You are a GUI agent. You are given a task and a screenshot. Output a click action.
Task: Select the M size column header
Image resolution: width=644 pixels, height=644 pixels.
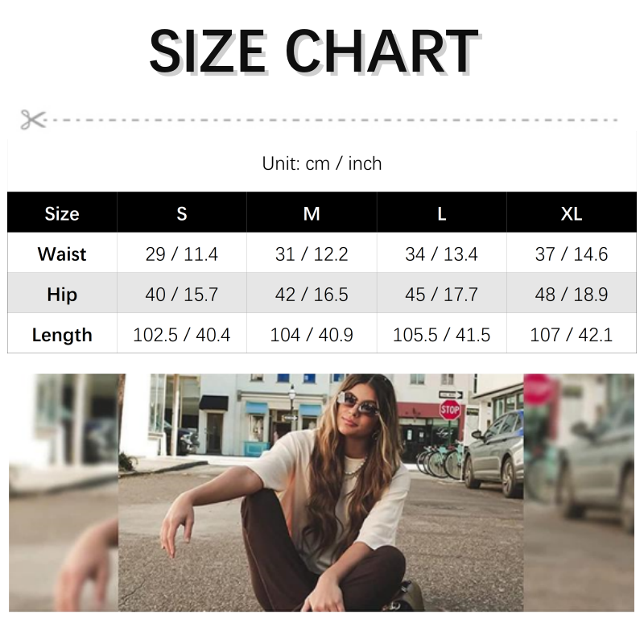tap(312, 213)
